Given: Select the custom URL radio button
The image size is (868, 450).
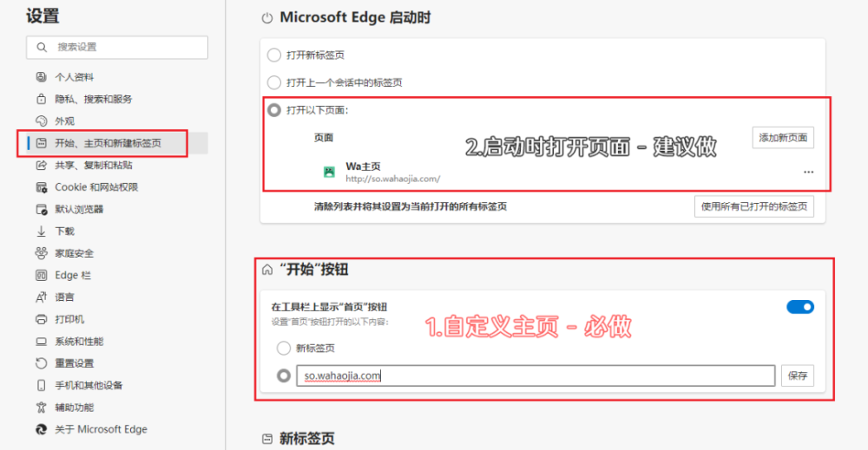Looking at the screenshot, I should 284,376.
